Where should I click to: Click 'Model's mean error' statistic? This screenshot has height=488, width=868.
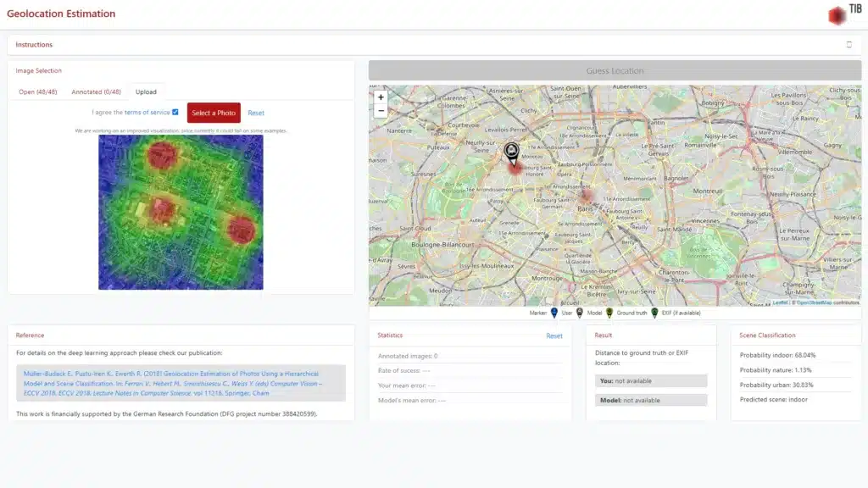tap(412, 401)
